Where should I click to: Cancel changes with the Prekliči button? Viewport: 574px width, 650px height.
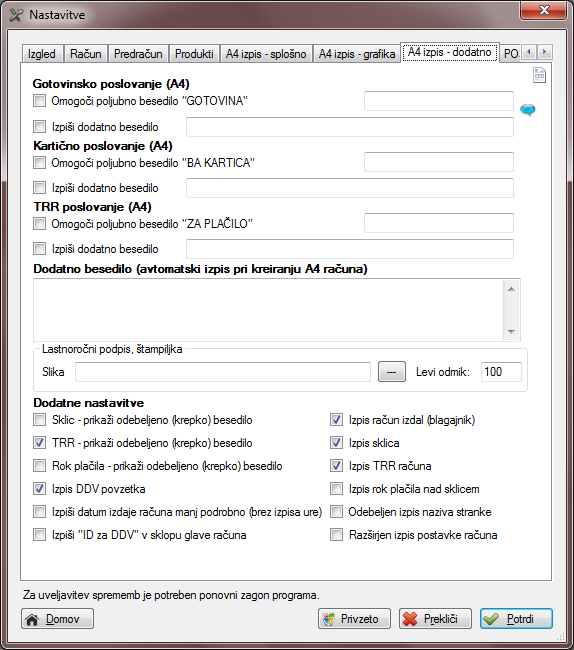click(435, 619)
